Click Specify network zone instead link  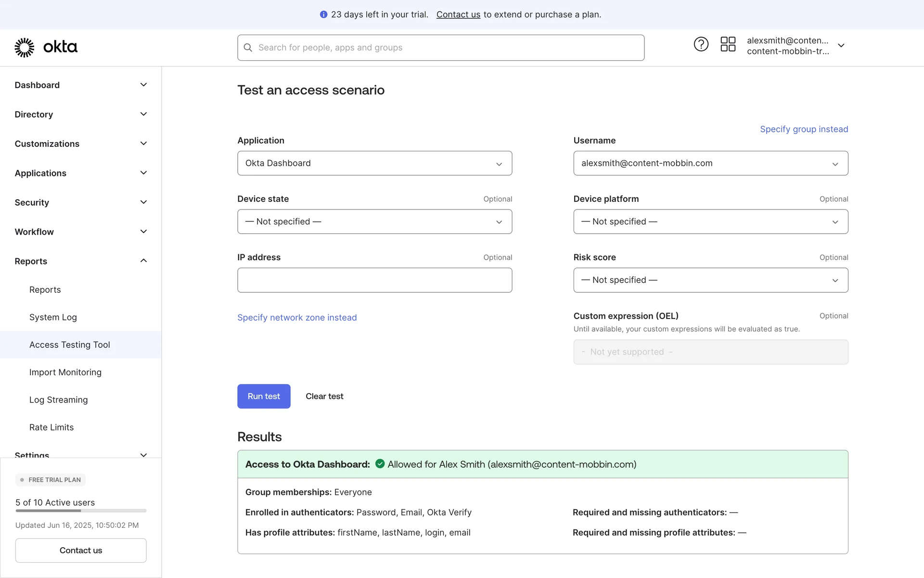tap(297, 317)
